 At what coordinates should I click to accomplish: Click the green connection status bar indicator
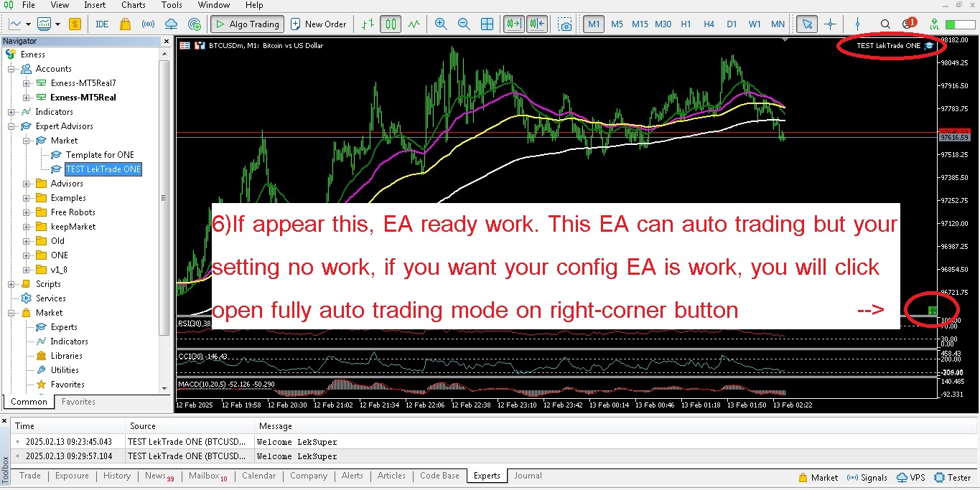pyautogui.click(x=960, y=24)
